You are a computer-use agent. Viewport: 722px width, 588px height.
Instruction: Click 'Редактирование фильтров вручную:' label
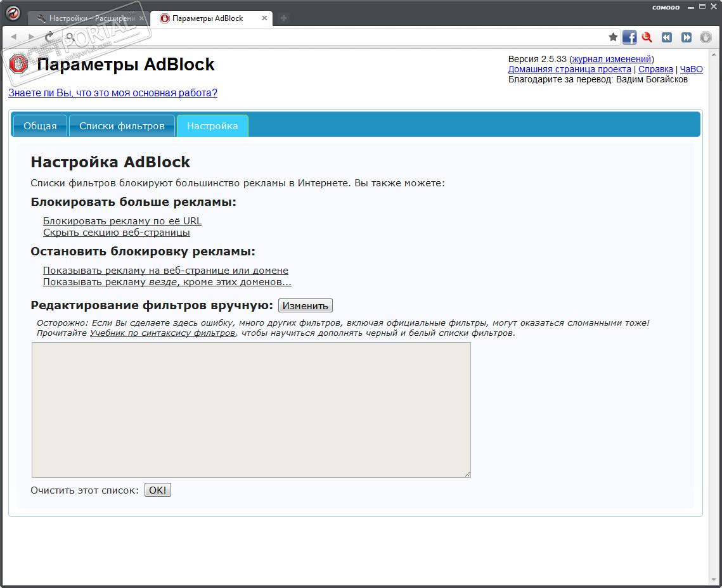(x=152, y=305)
